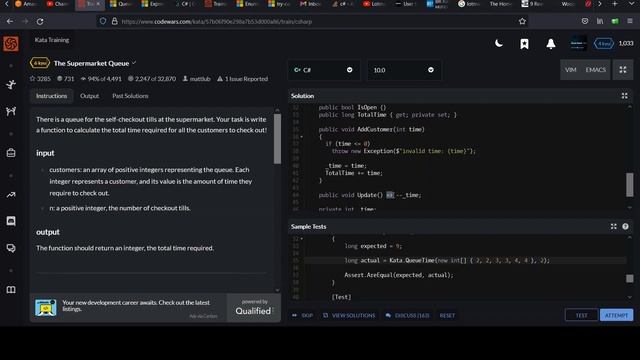Open the Kumite sidebar icon
Screen dimensions: 640x360
tap(11, 111)
